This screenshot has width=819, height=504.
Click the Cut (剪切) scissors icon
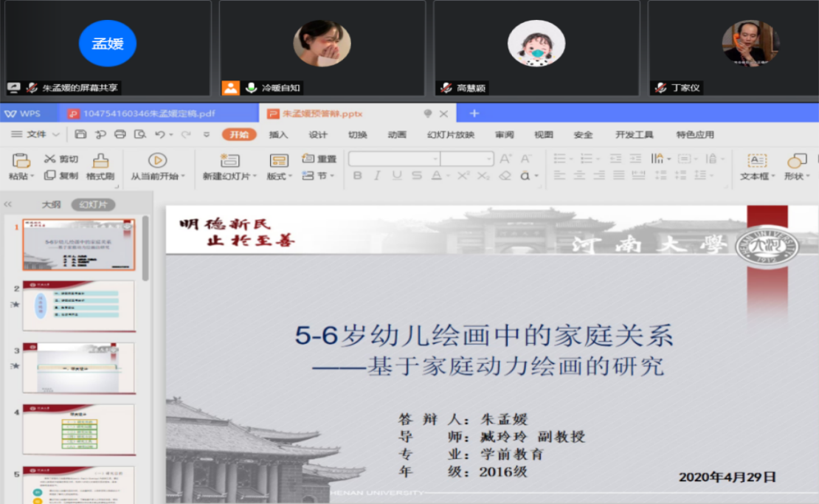click(x=49, y=159)
